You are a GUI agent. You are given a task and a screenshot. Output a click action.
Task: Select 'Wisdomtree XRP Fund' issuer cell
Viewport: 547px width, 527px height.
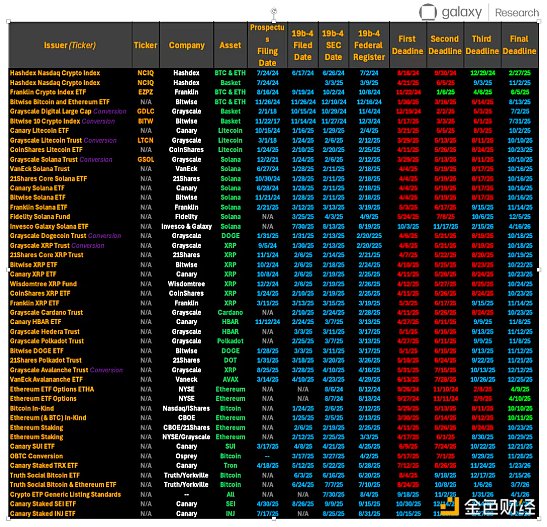43,284
